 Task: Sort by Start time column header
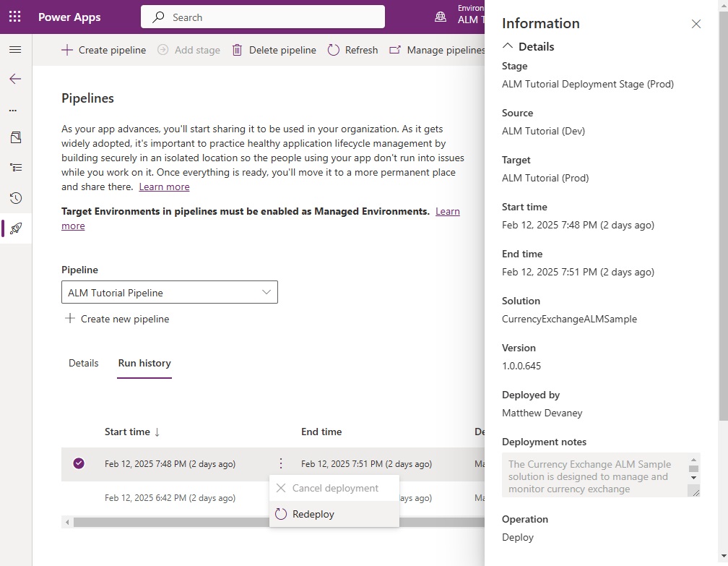pos(132,432)
